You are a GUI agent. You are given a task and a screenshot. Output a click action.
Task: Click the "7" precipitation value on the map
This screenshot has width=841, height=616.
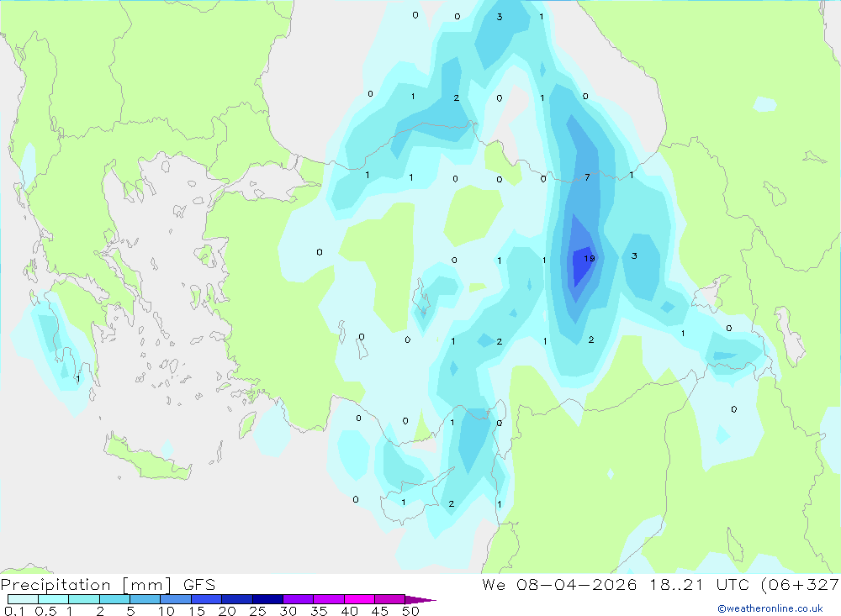point(587,177)
